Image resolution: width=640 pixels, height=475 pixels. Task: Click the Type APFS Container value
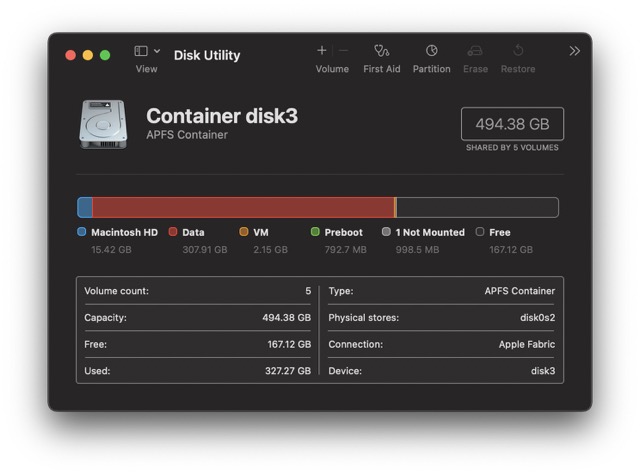pos(520,291)
